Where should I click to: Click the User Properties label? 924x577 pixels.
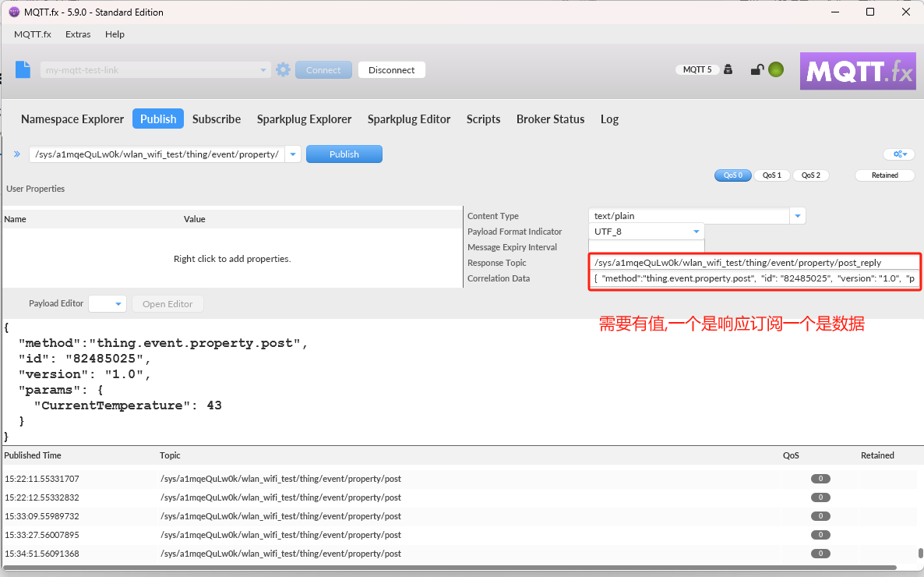pos(35,189)
